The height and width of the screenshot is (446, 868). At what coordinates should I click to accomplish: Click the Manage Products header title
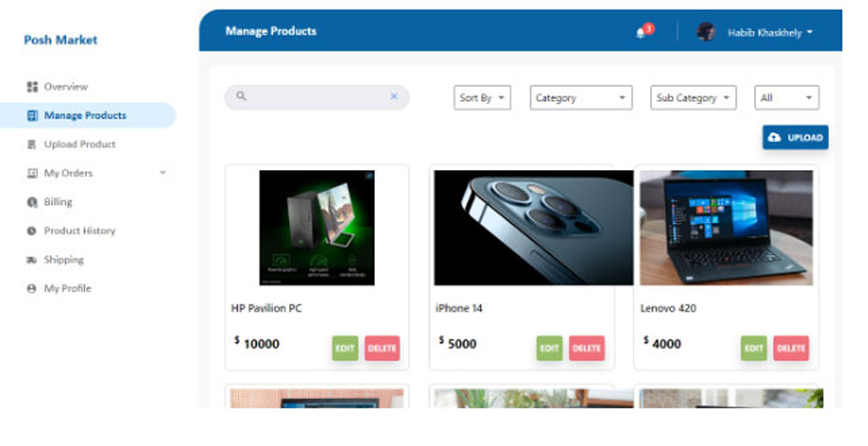271,31
